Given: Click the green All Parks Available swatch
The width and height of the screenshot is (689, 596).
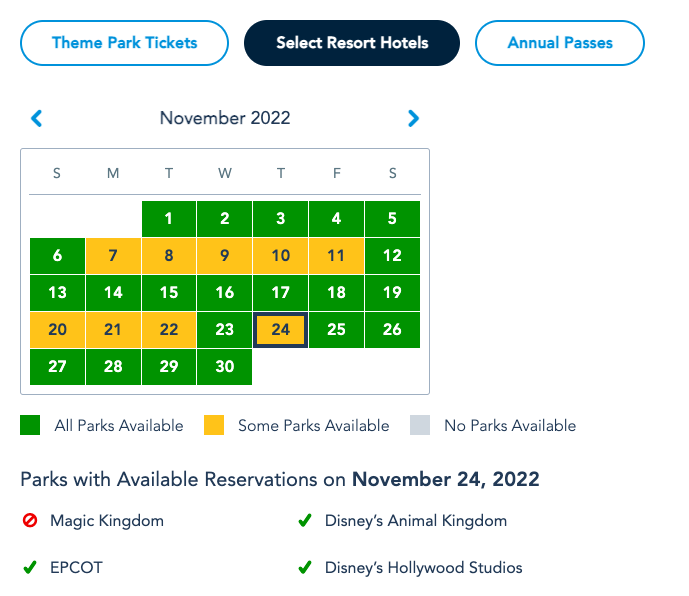Looking at the screenshot, I should (x=31, y=426).
